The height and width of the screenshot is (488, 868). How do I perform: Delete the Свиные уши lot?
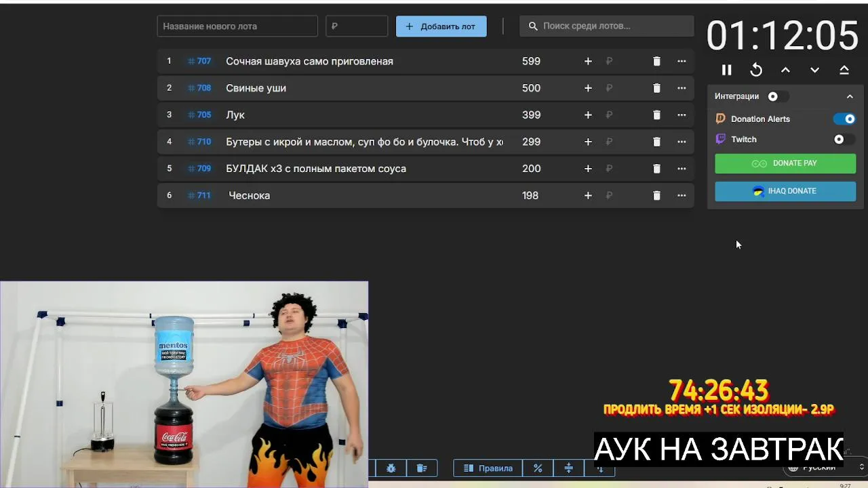pos(656,88)
